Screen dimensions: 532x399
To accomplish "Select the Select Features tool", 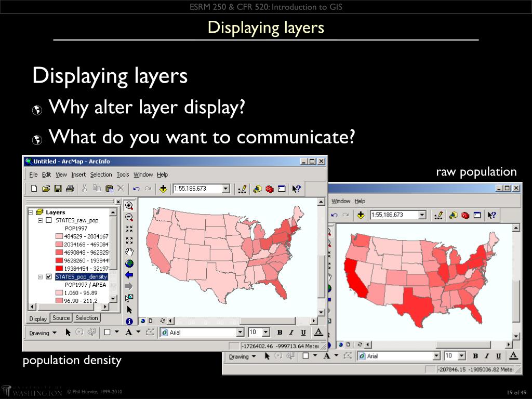I will point(129,298).
